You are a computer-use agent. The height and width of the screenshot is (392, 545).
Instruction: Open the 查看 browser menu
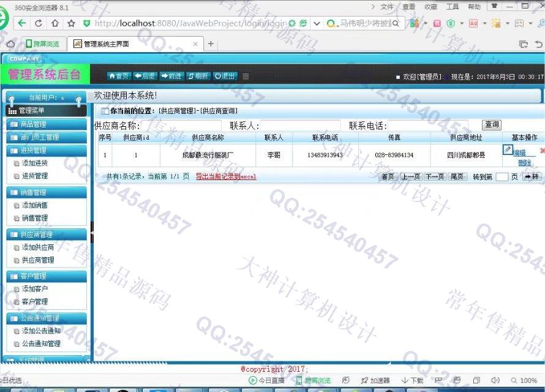pos(409,7)
